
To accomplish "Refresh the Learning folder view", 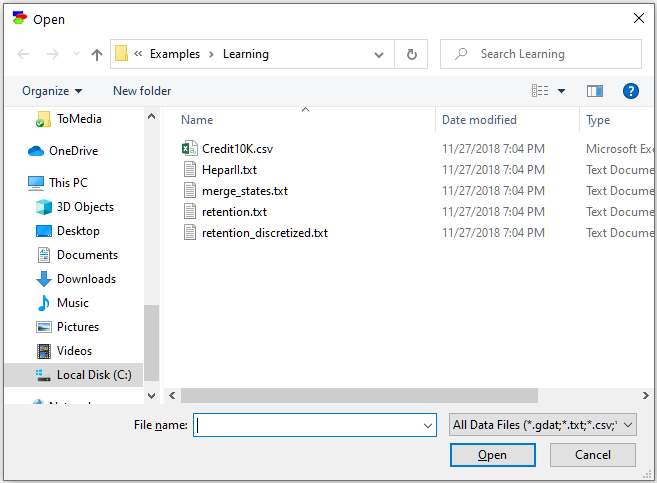I will 411,54.
